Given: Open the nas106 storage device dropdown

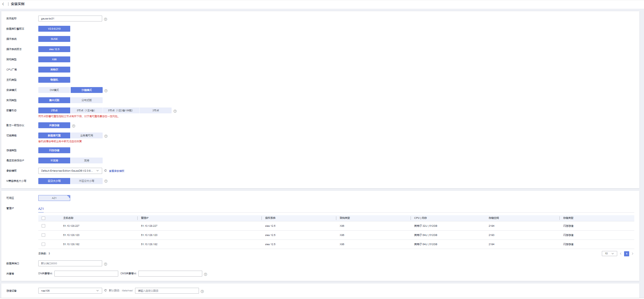Looking at the screenshot, I should pyautogui.click(x=70, y=291).
